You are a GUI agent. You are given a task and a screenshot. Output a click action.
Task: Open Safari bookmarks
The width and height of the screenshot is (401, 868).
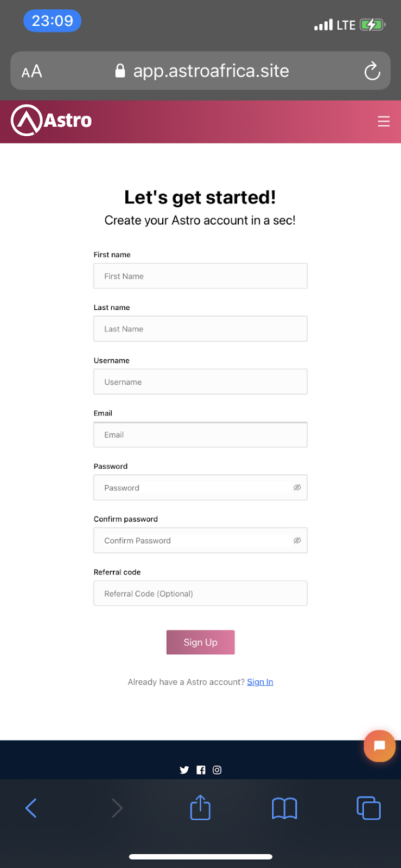pos(284,808)
